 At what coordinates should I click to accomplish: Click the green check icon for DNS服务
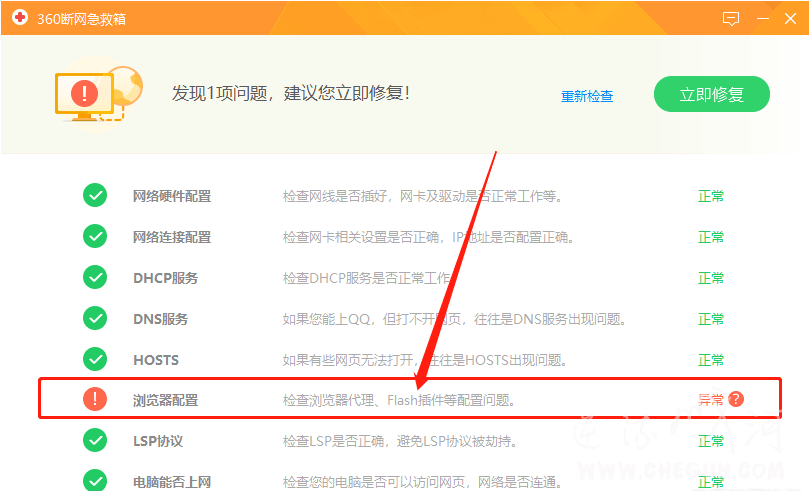(95, 318)
